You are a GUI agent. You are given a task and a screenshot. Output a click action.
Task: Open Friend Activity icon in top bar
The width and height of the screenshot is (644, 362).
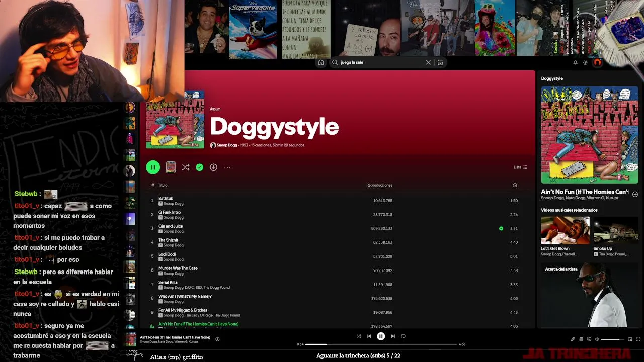coord(585,62)
